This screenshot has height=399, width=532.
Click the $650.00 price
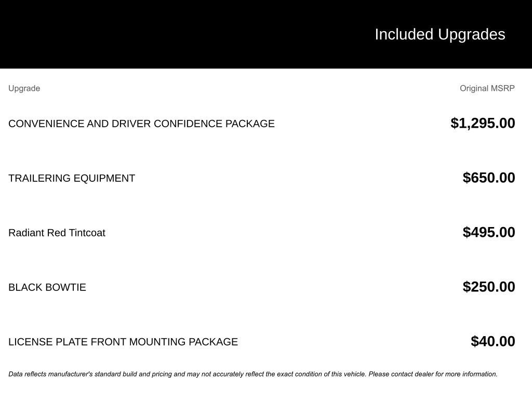pyautogui.click(x=489, y=178)
